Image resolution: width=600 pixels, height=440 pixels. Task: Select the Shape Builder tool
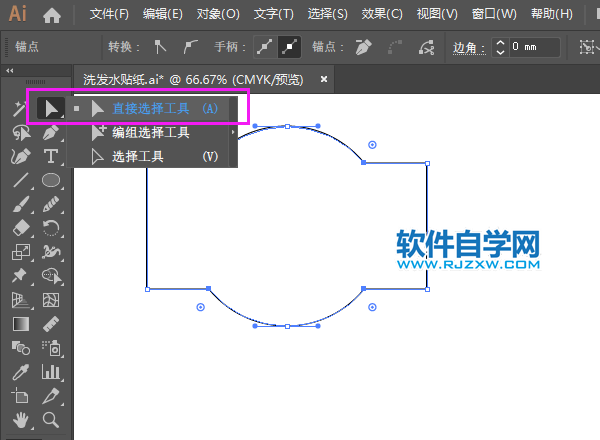[x=51, y=276]
